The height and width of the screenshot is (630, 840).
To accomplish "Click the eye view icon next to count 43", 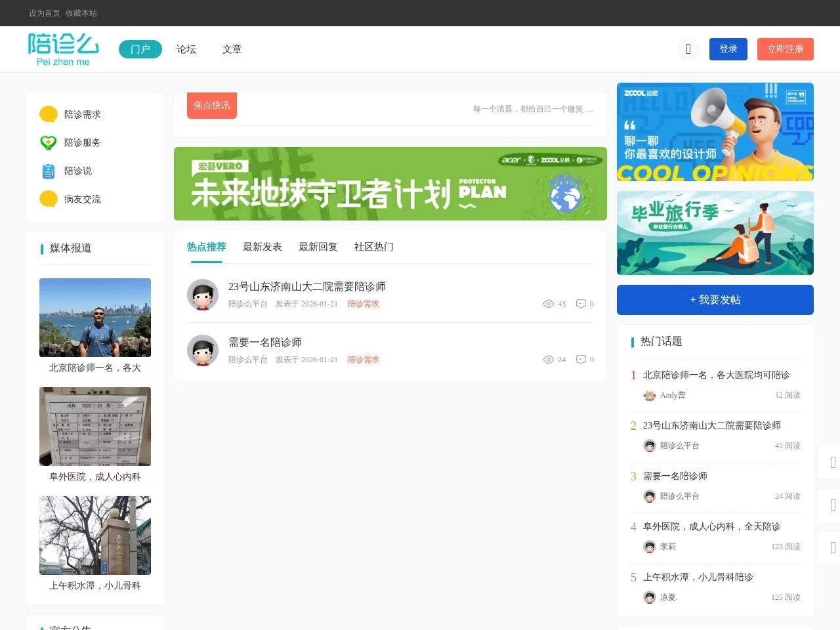I will [x=549, y=304].
